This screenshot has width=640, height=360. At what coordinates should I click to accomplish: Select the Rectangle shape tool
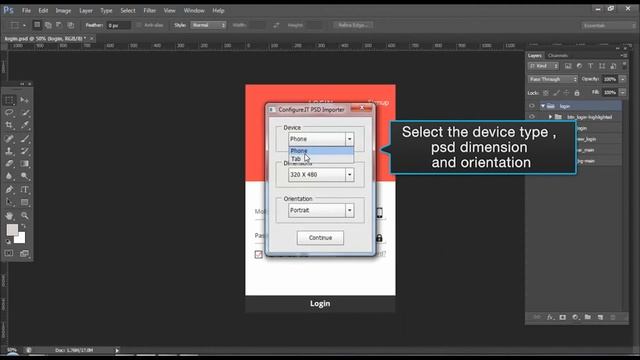coord(24,202)
